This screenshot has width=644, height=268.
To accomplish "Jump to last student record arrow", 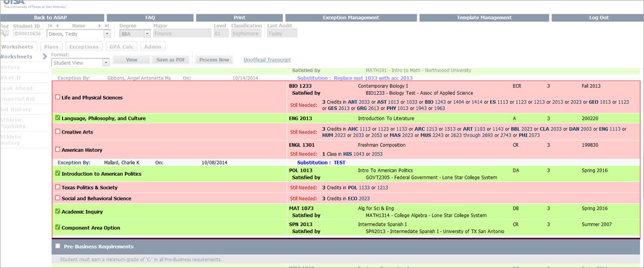I will coord(107,26).
